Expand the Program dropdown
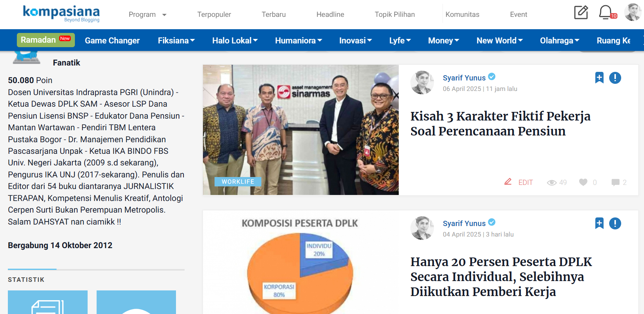644x314 pixels. (x=148, y=15)
